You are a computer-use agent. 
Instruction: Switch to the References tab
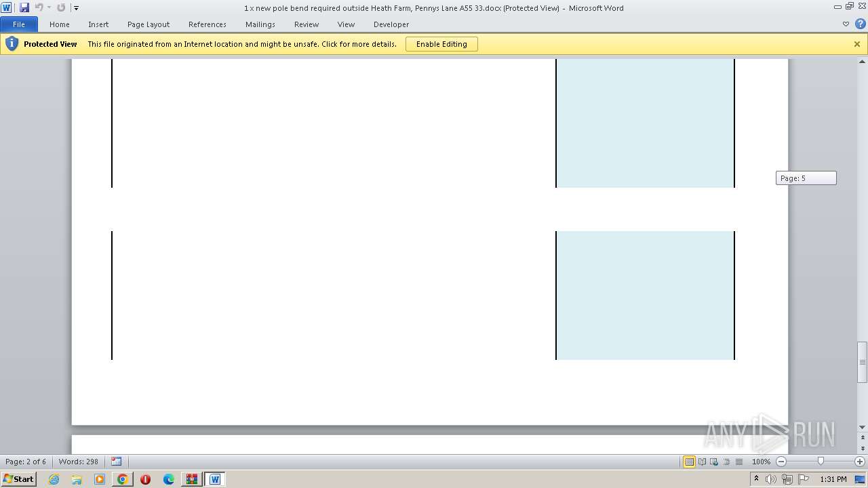point(208,24)
